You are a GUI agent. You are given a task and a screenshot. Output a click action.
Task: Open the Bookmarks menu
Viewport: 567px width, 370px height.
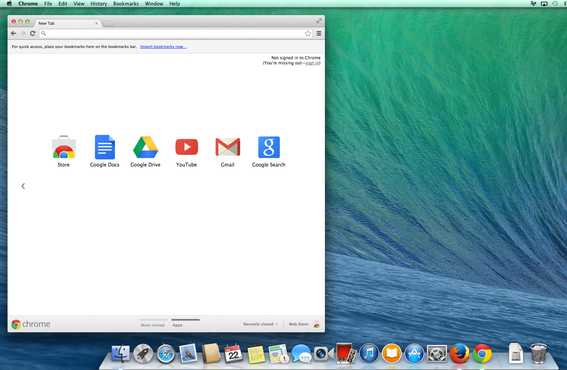coord(126,4)
